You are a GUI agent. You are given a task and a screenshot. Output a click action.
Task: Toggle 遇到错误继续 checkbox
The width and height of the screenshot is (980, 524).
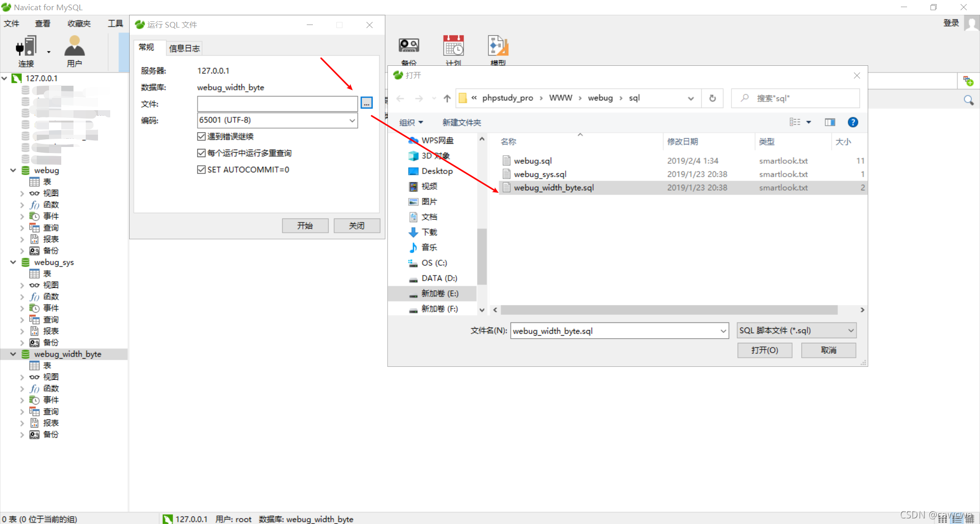point(201,136)
